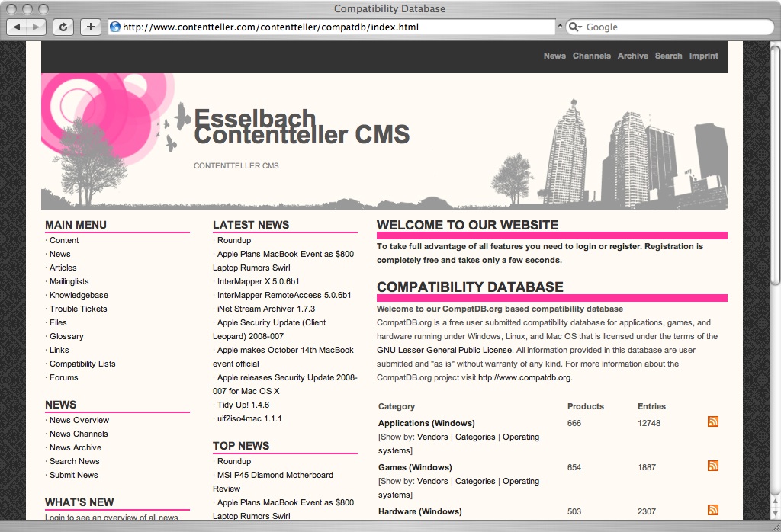
Task: Reload the page with the refresh icon
Action: pyautogui.click(x=63, y=27)
